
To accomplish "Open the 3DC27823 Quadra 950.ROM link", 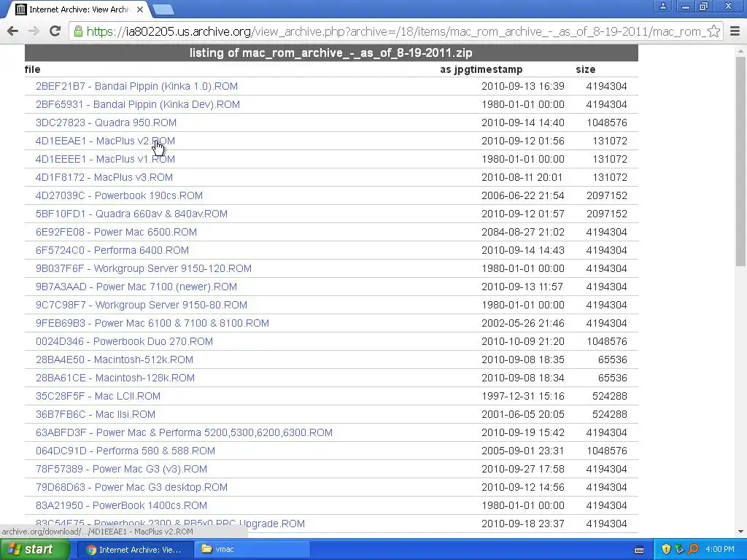I will click(x=106, y=122).
